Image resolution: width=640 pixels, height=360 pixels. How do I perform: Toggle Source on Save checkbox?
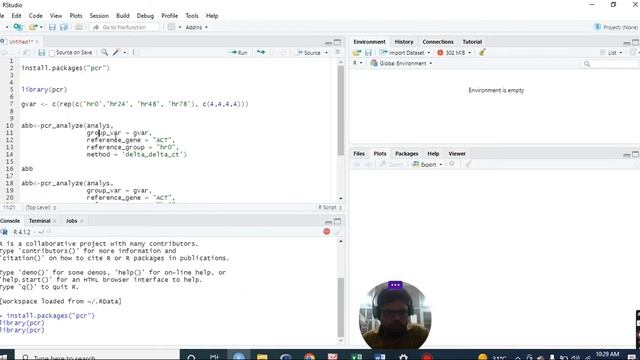click(x=52, y=53)
